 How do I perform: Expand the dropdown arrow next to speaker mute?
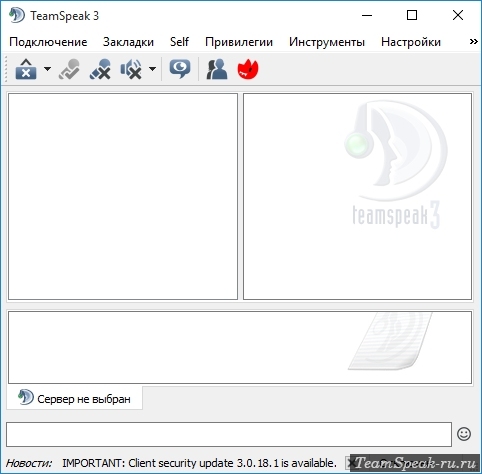(152, 69)
